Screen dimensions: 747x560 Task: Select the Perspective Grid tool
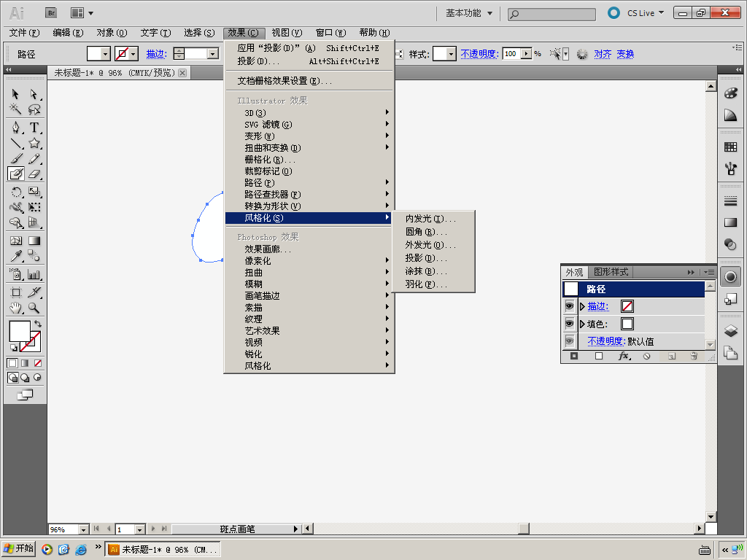click(34, 222)
